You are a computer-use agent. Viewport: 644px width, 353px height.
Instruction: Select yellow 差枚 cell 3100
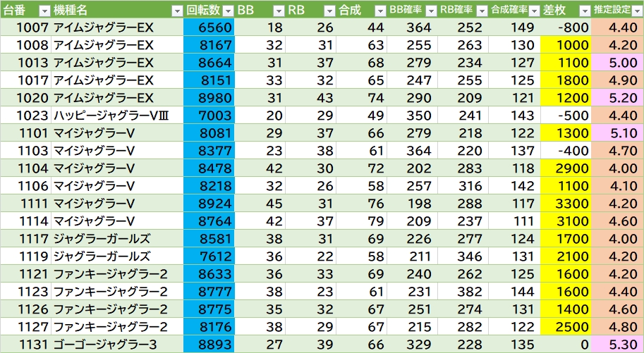(x=566, y=221)
